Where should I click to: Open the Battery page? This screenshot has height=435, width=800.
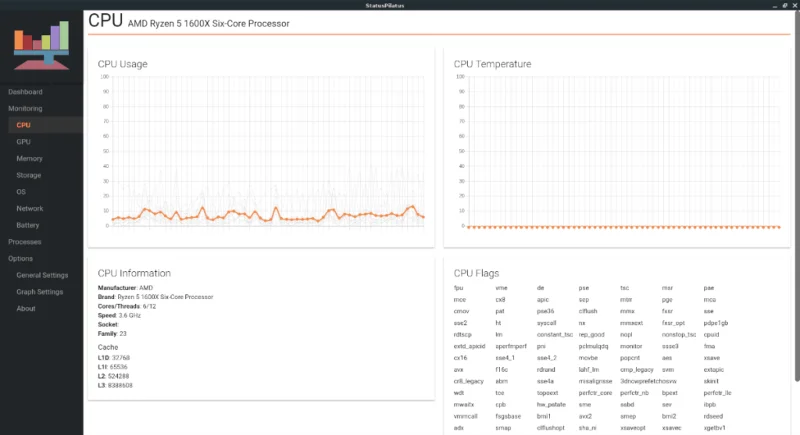click(28, 225)
